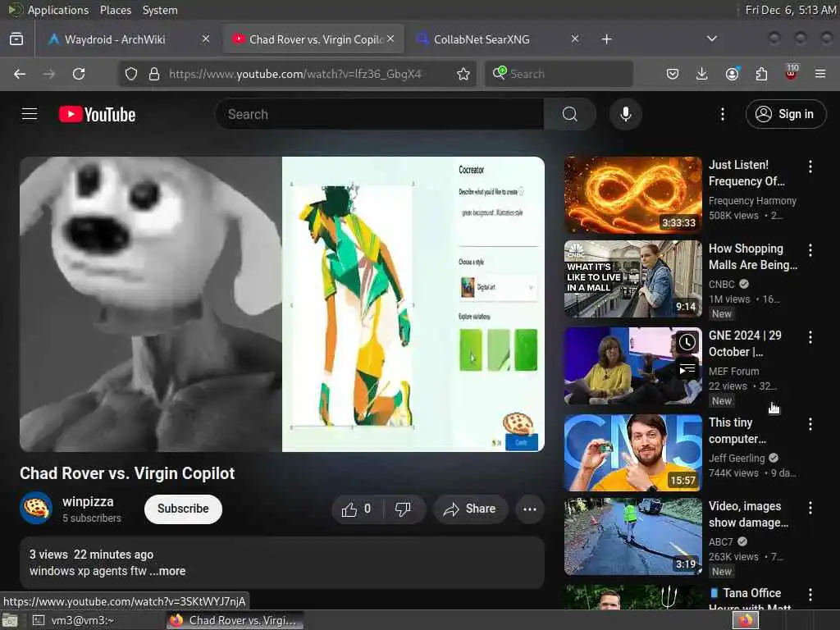Open the winpizza channel avatar
Viewport: 840px width, 630px height.
pos(36,508)
